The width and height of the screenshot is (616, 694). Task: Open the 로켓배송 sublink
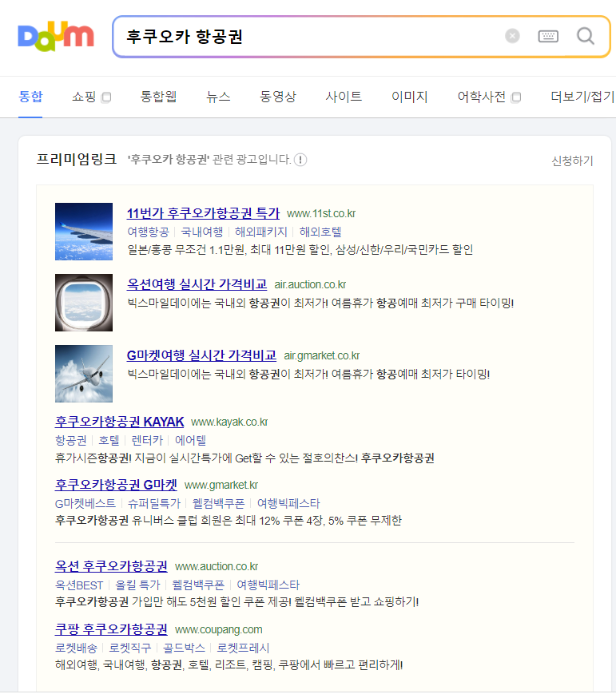76,648
